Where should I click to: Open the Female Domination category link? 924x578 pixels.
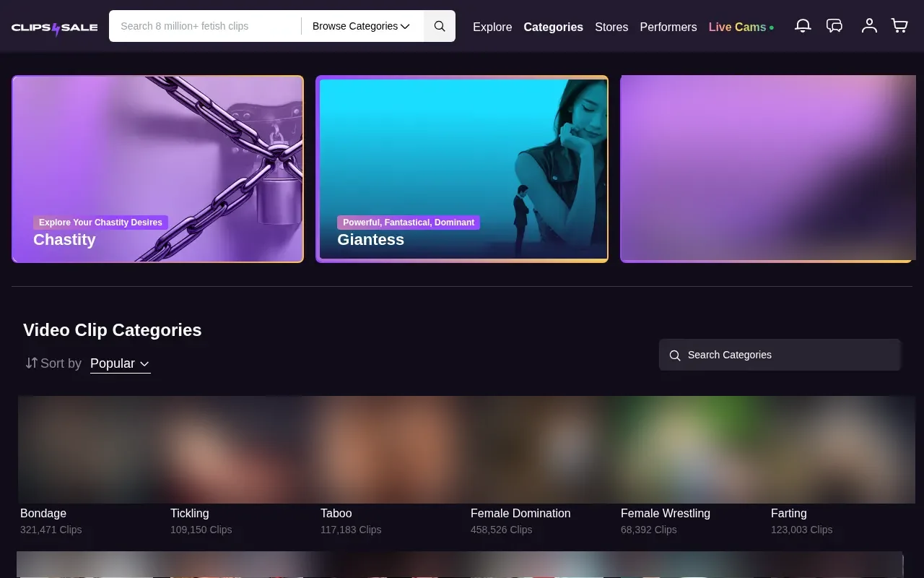pyautogui.click(x=520, y=513)
